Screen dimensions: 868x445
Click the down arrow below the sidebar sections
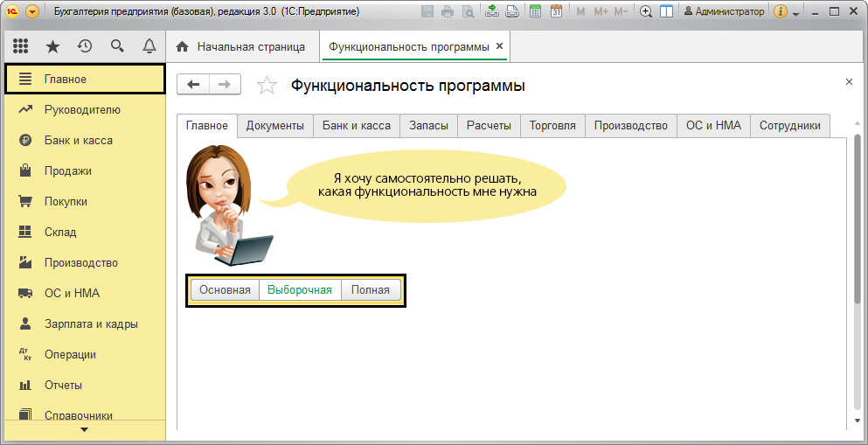coord(84,429)
